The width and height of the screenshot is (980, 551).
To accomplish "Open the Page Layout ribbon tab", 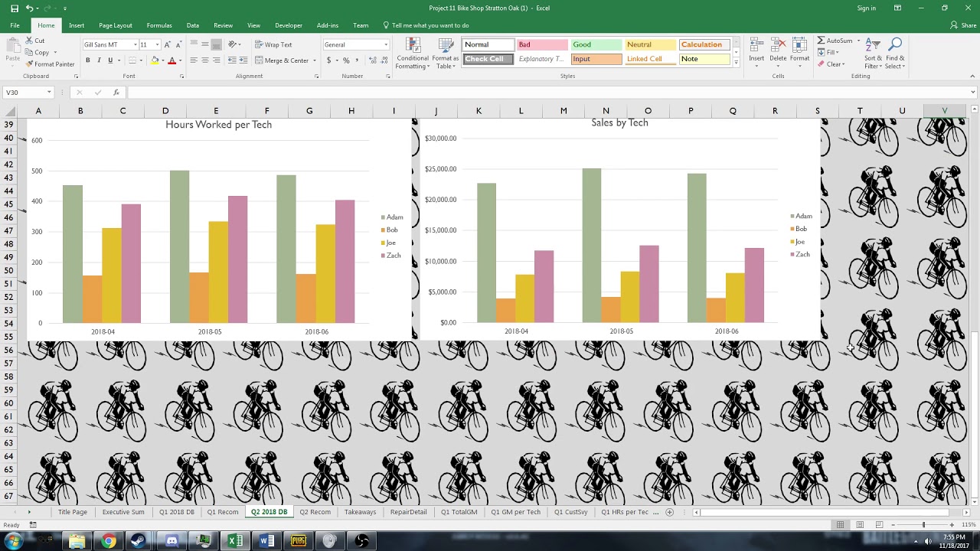I will coord(116,25).
